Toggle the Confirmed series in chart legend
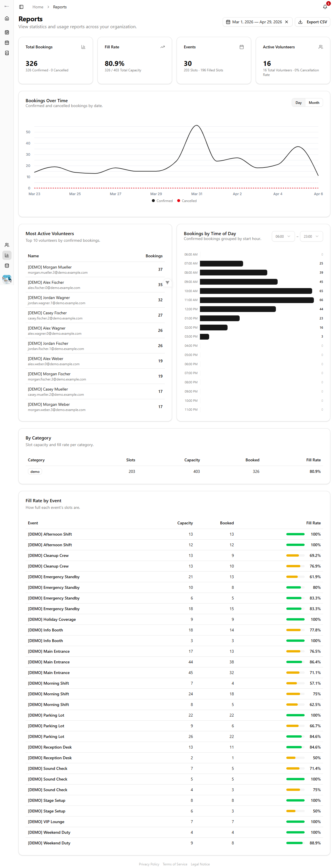The height and width of the screenshot is (868, 332). click(x=162, y=201)
